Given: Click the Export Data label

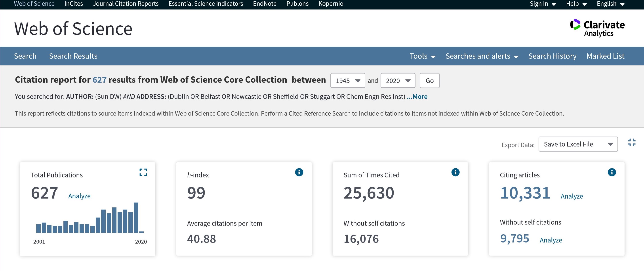Looking at the screenshot, I should click(518, 145).
